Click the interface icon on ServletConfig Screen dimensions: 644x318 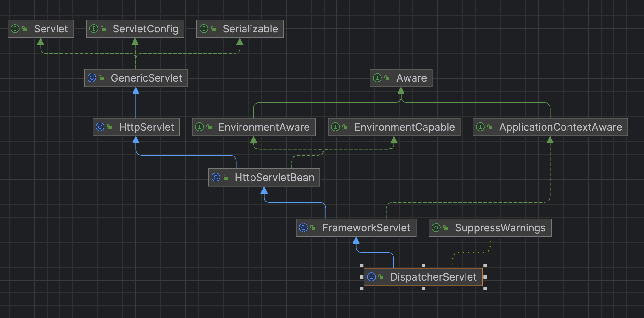click(94, 29)
